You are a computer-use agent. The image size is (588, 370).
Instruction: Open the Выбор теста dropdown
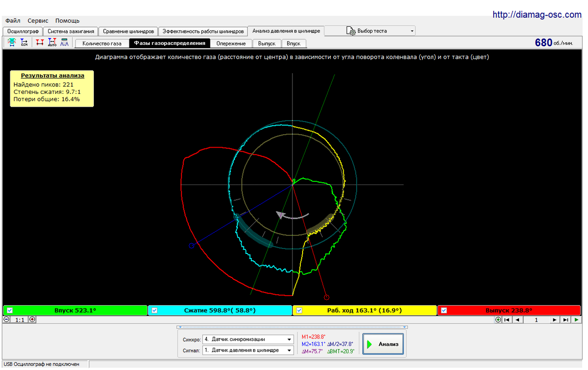pos(370,31)
